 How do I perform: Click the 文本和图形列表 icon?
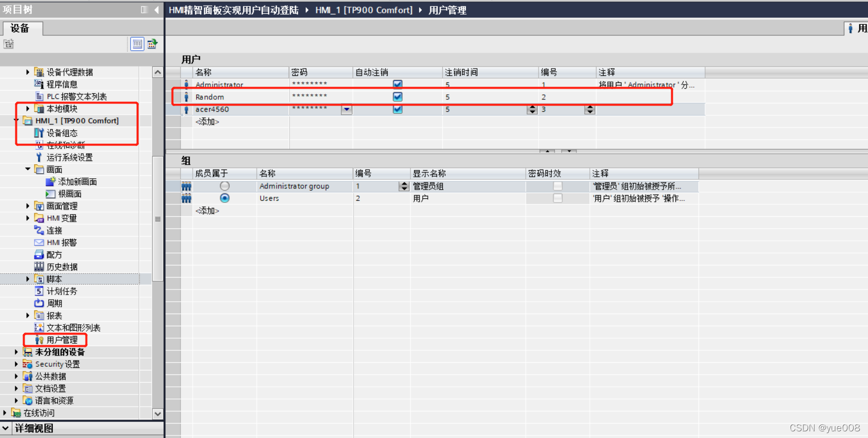[39, 328]
